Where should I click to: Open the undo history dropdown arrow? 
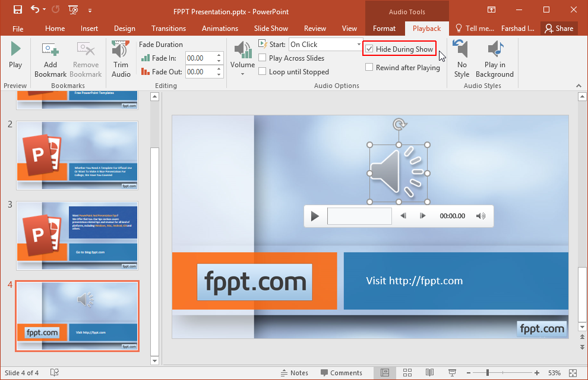coord(45,10)
